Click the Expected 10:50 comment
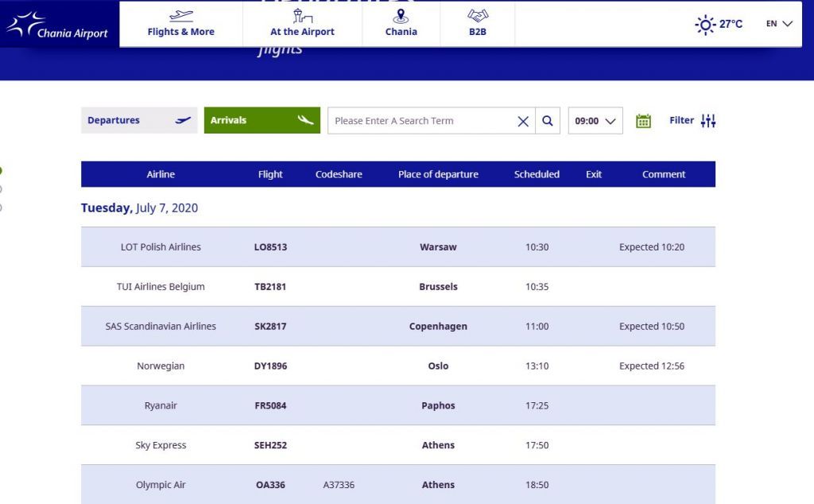Image resolution: width=814 pixels, height=504 pixels. [x=652, y=327]
